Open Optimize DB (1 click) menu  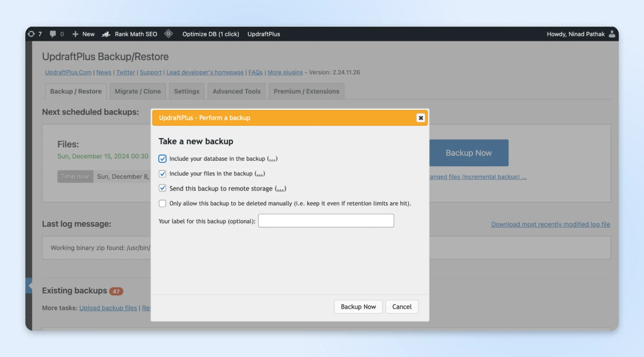[211, 34]
